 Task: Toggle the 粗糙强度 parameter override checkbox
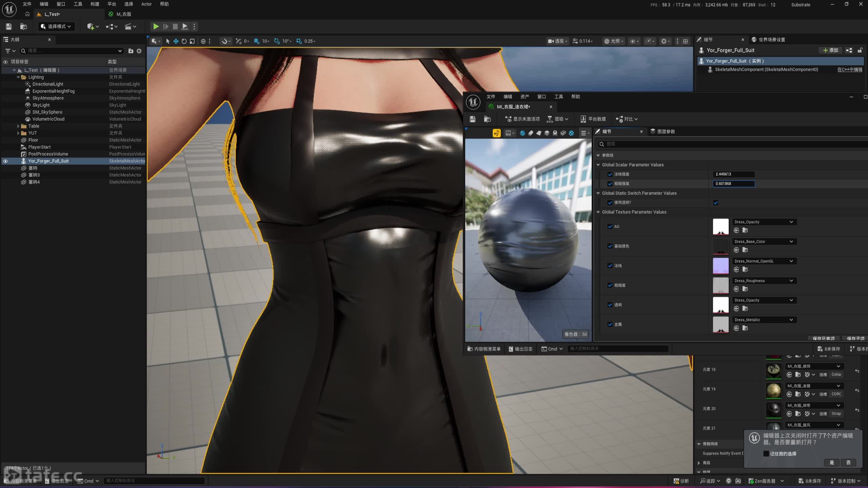pyautogui.click(x=610, y=184)
